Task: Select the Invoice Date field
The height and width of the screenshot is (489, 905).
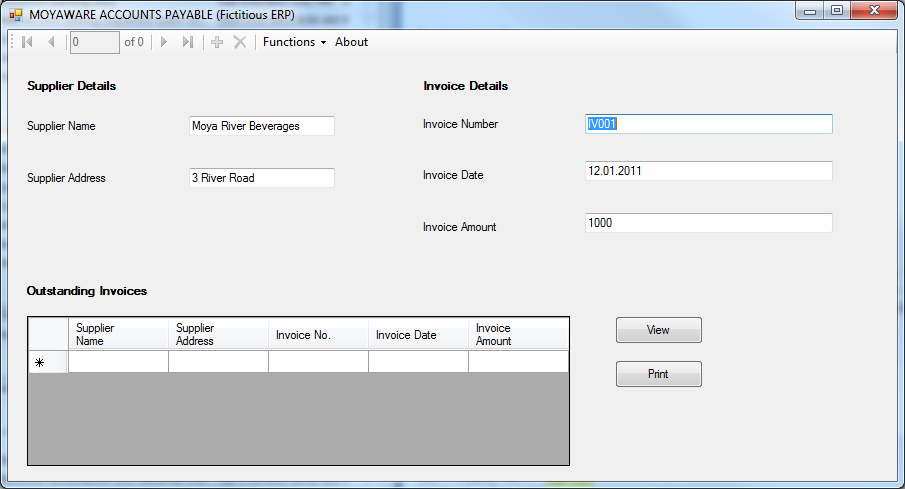Action: [708, 171]
